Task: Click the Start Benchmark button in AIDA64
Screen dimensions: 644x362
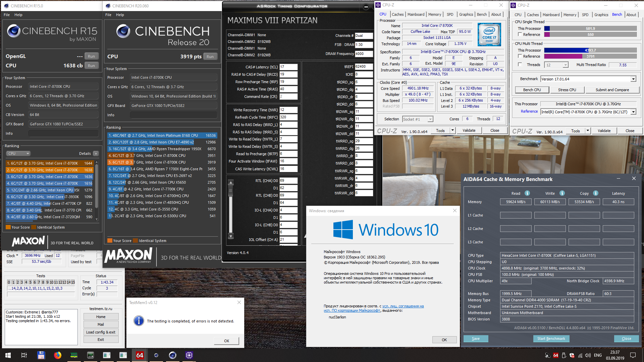Action: tap(551, 339)
